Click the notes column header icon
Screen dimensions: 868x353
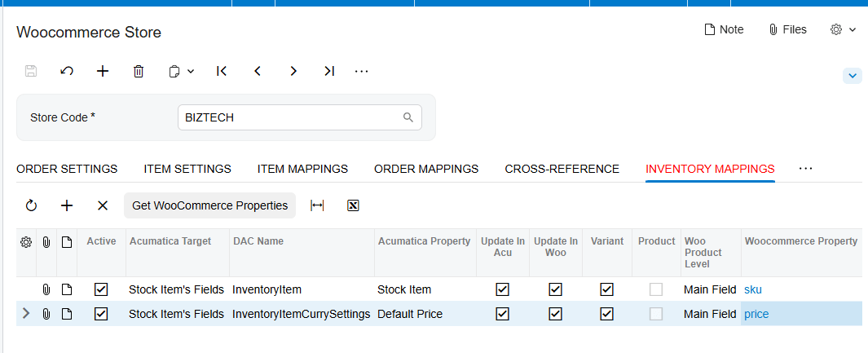67,242
